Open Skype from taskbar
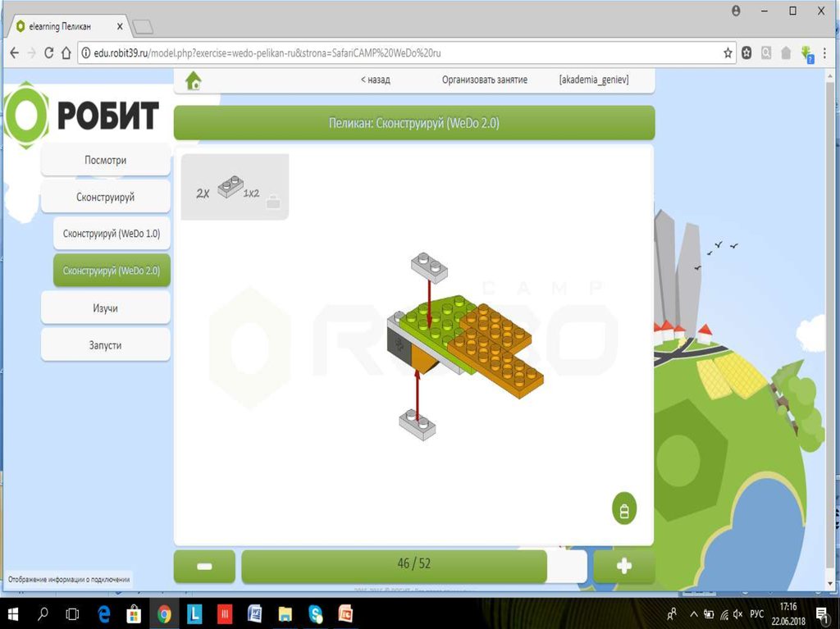 click(316, 614)
